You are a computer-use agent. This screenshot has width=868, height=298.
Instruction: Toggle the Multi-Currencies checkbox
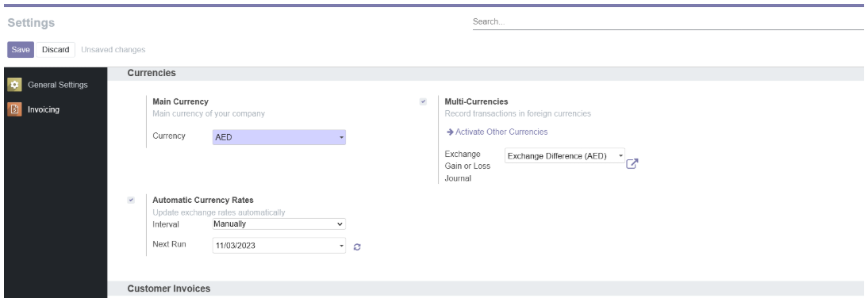423,101
